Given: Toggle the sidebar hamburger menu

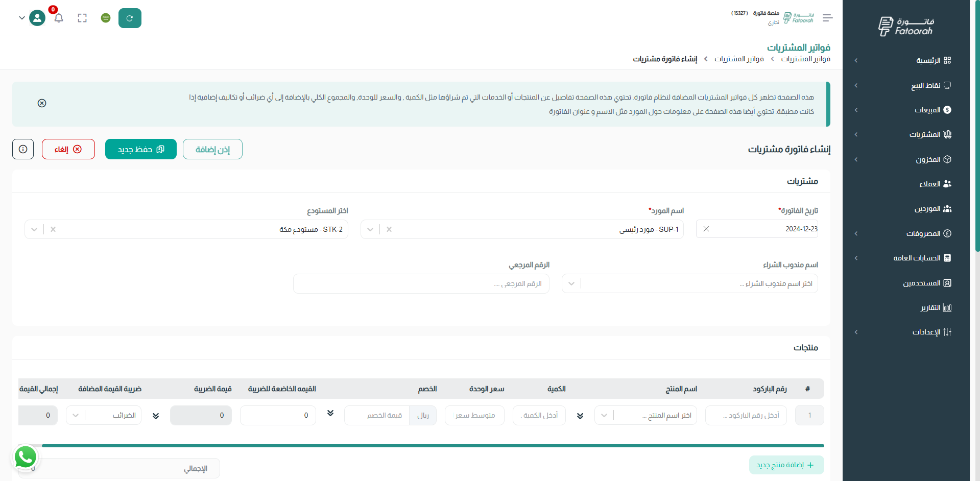Looking at the screenshot, I should (x=828, y=18).
